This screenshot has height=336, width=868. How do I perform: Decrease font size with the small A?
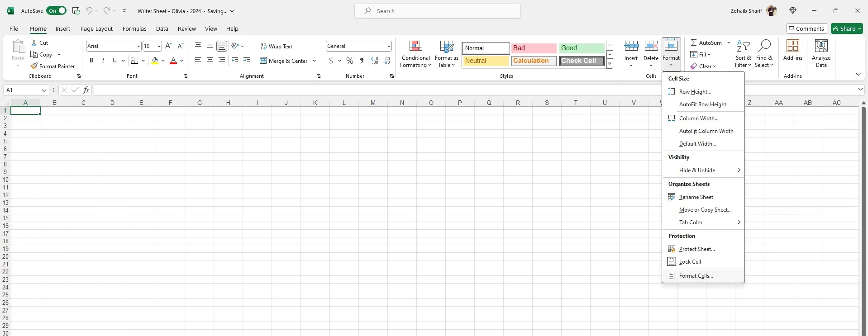180,46
